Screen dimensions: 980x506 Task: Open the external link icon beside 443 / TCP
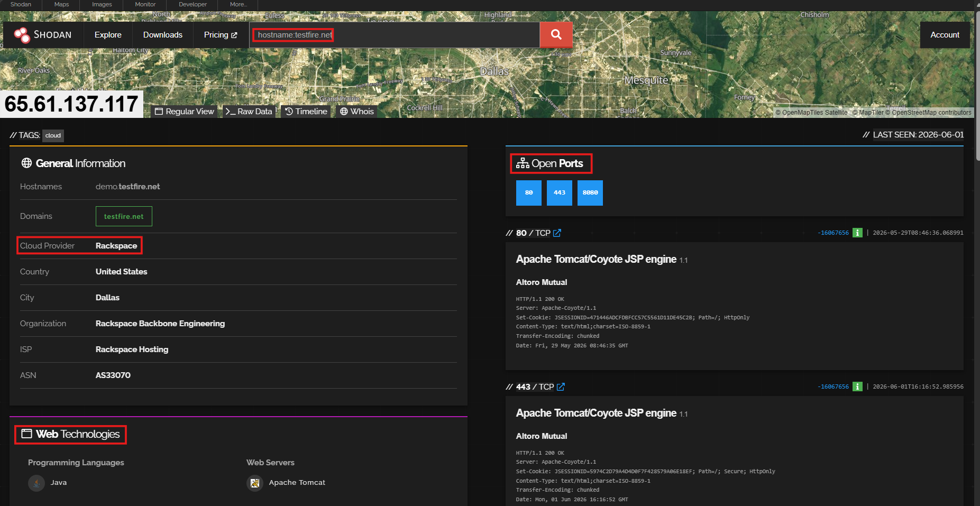[x=561, y=387]
